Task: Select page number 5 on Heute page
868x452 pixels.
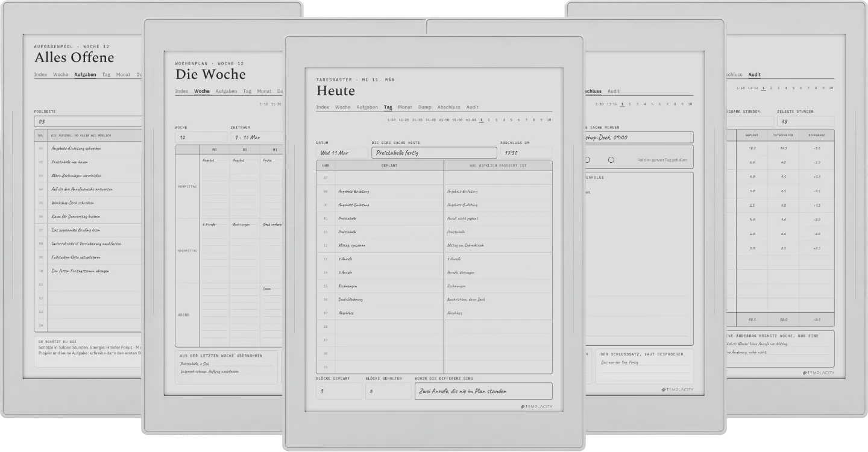Action: tap(511, 120)
